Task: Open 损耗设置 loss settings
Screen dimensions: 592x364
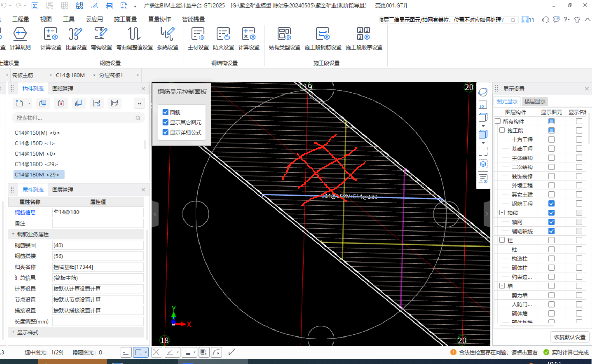Action: [x=168, y=38]
